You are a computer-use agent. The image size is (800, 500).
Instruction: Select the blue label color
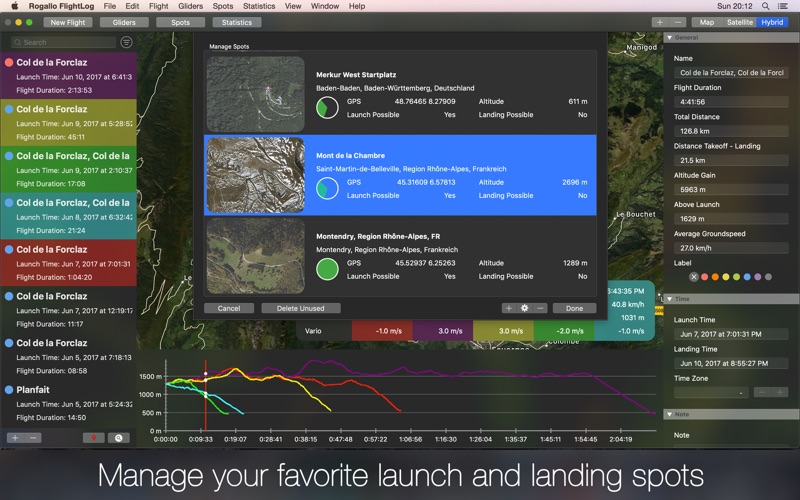coord(747,277)
